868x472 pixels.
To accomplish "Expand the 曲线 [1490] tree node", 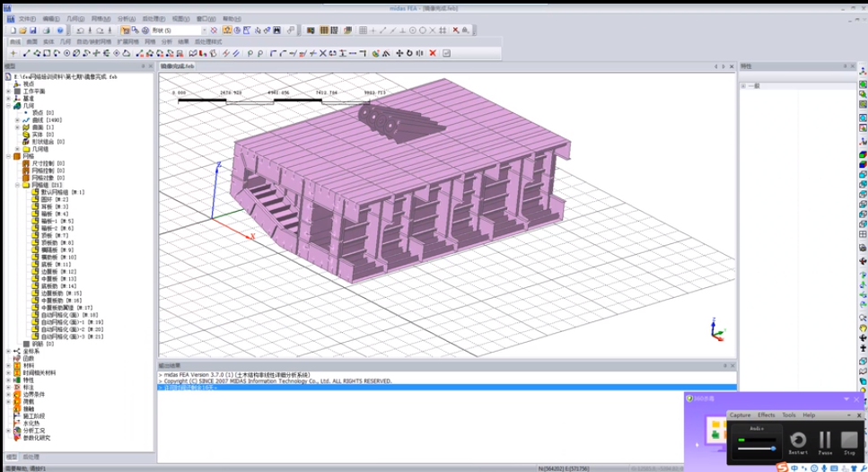I will pos(17,119).
